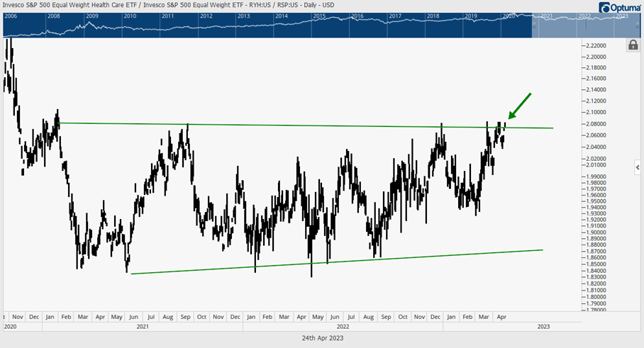Click 2017 in the overview timeline
The height and width of the screenshot is (348, 644).
(x=395, y=16)
